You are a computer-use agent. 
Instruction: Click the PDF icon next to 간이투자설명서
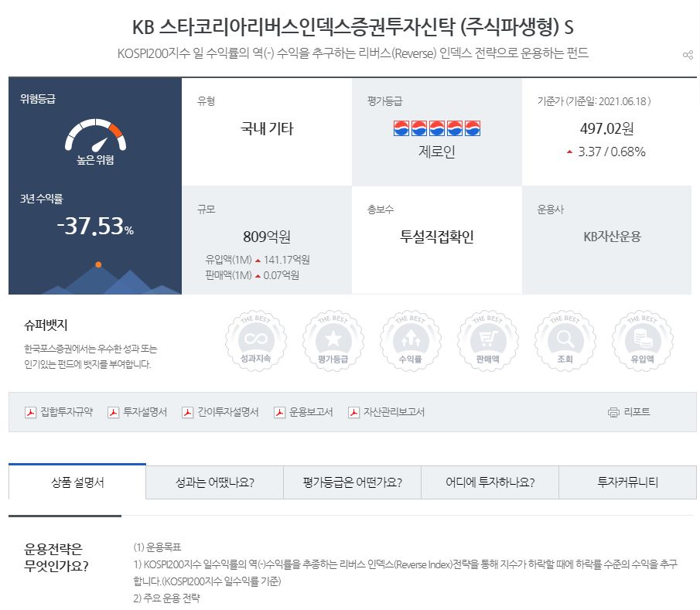[187, 412]
